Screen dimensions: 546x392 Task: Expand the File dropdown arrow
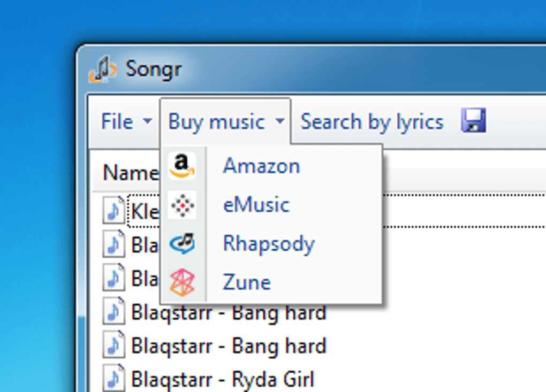(148, 121)
